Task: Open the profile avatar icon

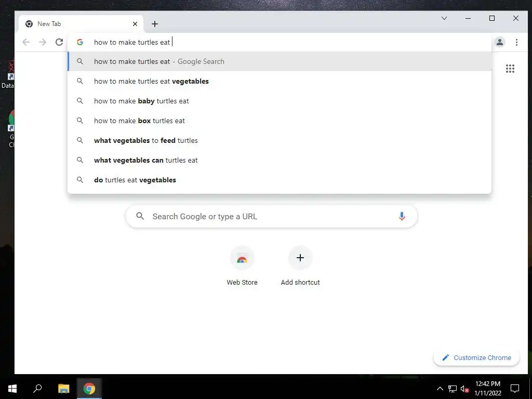Action: [x=500, y=42]
